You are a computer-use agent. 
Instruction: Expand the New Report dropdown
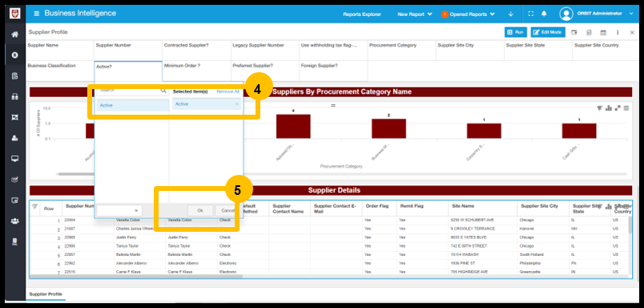(415, 14)
